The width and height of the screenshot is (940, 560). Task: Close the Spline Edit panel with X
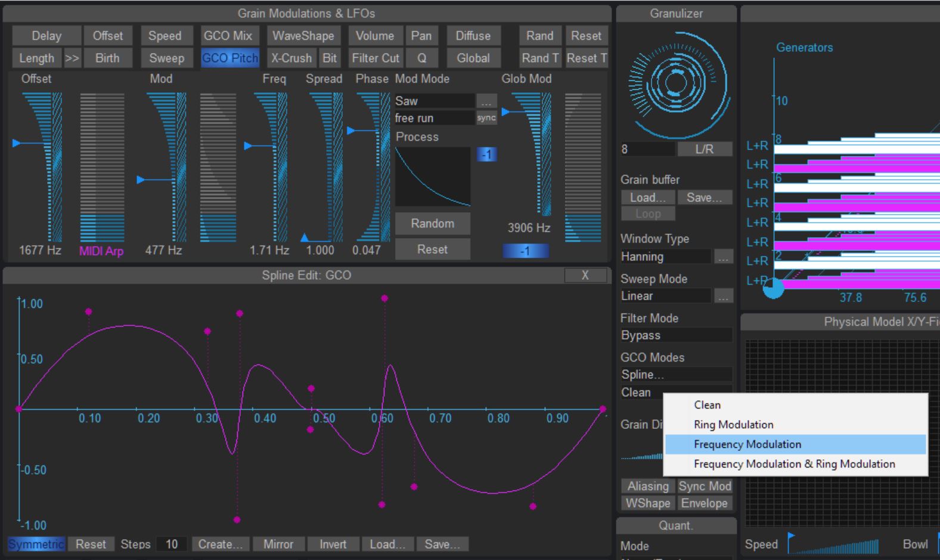coord(585,275)
